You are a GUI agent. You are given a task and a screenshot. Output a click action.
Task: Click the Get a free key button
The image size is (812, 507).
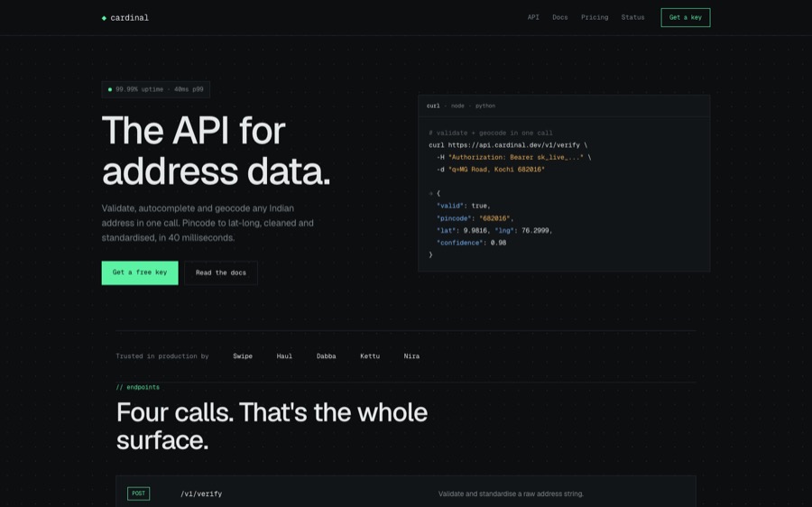140,272
